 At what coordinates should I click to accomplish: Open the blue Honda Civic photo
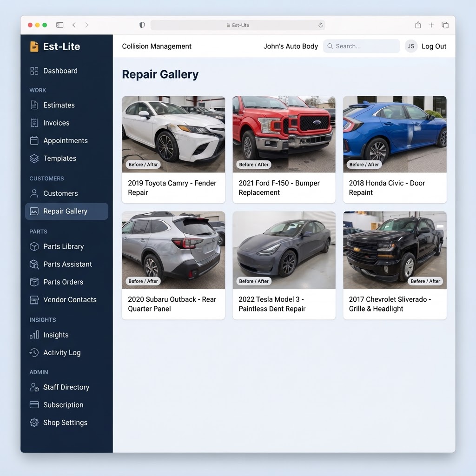click(x=395, y=134)
